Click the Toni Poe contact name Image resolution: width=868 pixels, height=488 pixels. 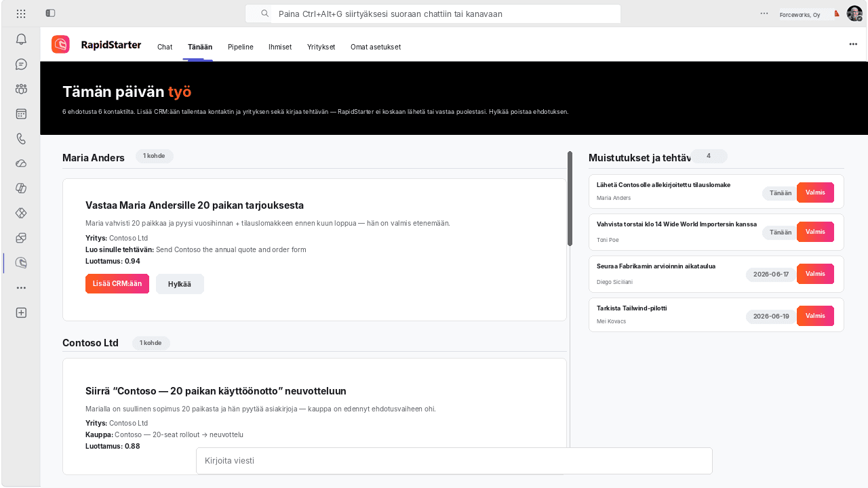(x=608, y=240)
